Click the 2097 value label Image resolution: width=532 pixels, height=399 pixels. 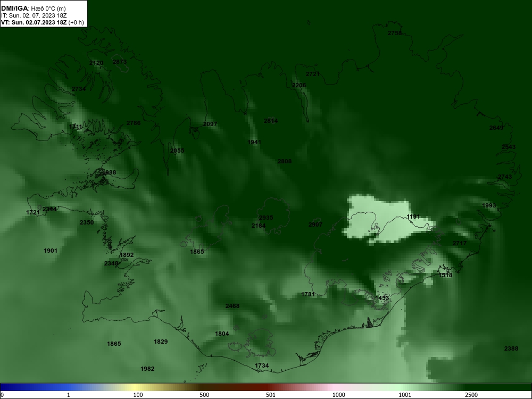tap(210, 124)
